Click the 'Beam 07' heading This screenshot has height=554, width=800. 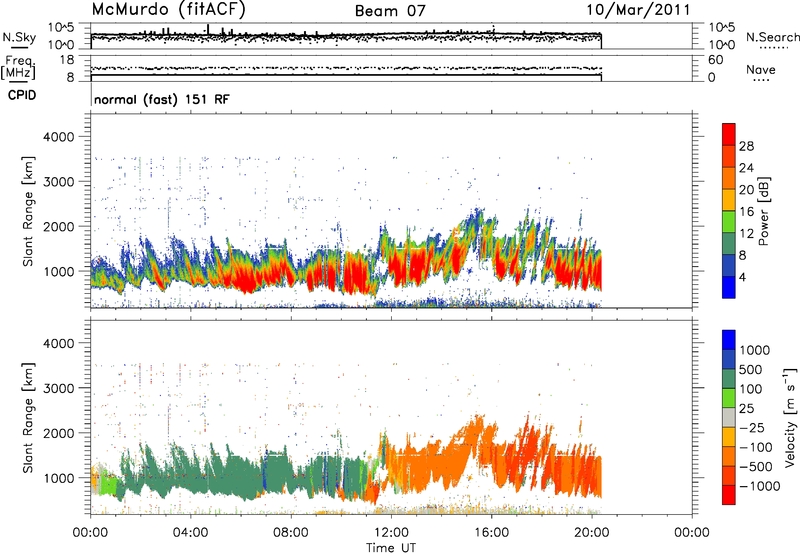pos(390,11)
